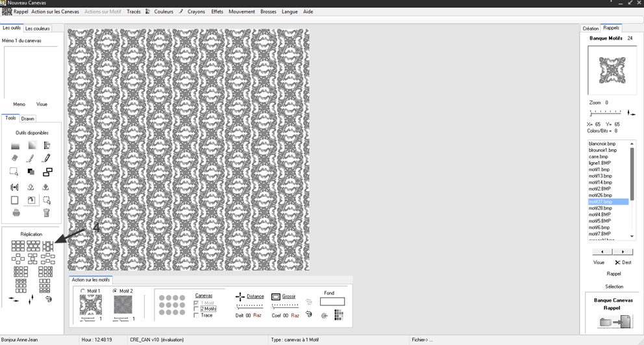
Task: Select the eraser tool in Outils disponibles
Action: click(x=15, y=158)
